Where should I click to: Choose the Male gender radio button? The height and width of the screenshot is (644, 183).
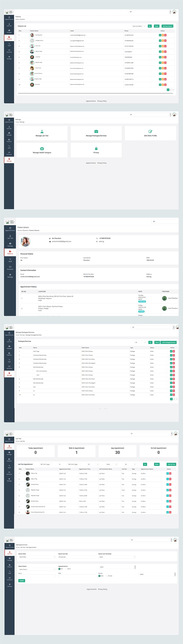pyautogui.click(x=99, y=576)
